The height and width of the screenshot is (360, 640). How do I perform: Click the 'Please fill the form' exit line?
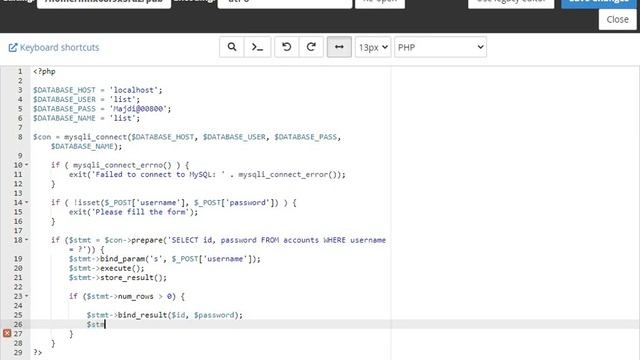(x=133, y=212)
